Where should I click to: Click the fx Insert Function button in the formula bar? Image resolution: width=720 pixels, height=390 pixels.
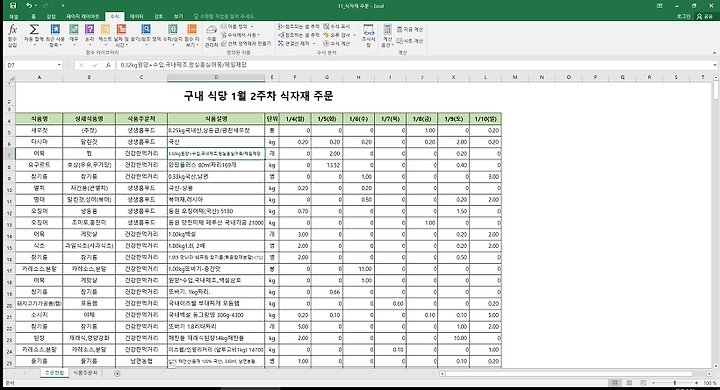[x=108, y=65]
